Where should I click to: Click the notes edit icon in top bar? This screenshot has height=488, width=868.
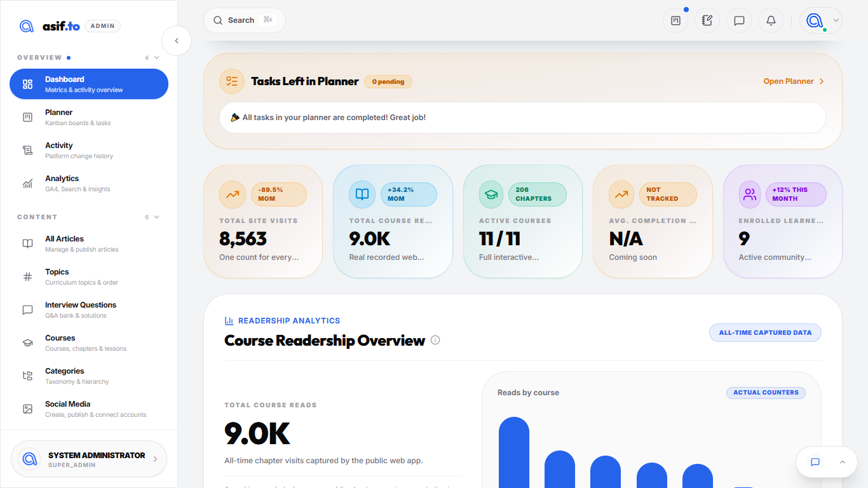pyautogui.click(x=707, y=20)
